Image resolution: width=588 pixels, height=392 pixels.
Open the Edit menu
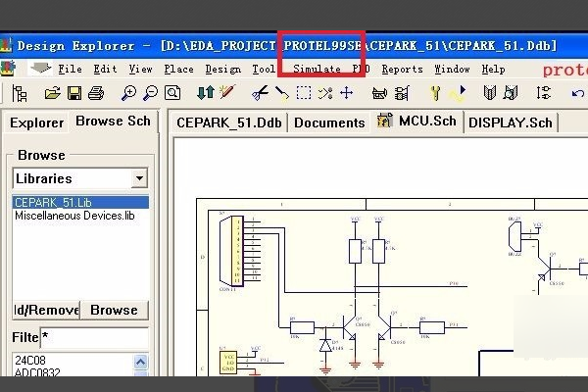[x=105, y=69]
